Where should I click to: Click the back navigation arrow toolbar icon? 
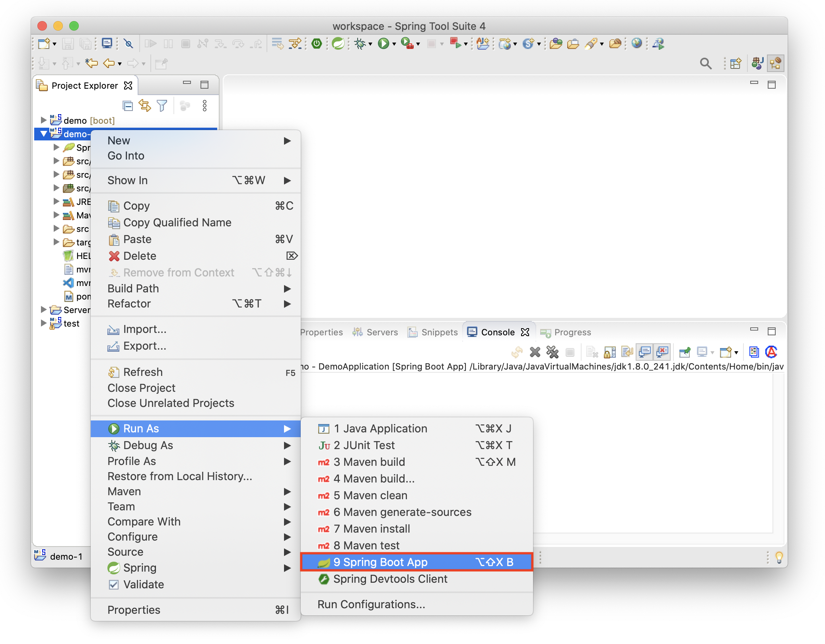[x=109, y=63]
